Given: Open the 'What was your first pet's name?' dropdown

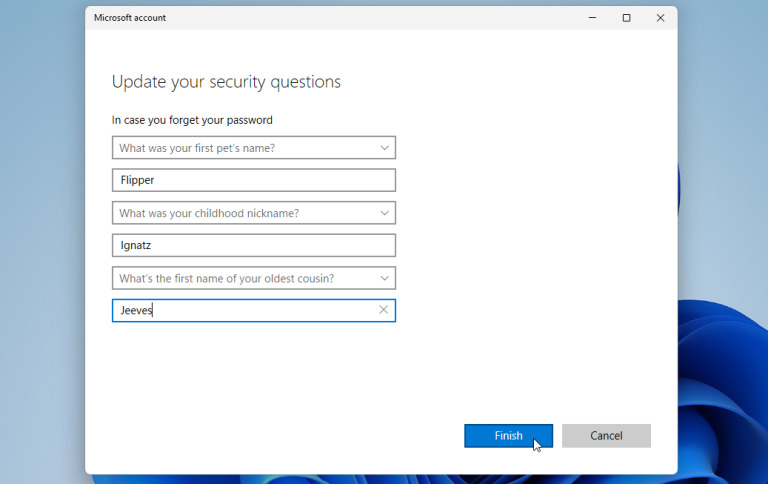Looking at the screenshot, I should [x=254, y=147].
